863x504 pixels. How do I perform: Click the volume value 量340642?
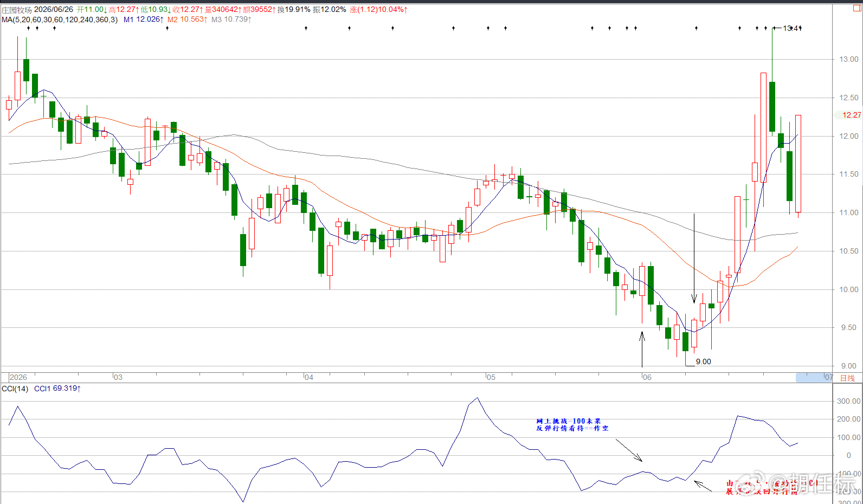tap(223, 10)
